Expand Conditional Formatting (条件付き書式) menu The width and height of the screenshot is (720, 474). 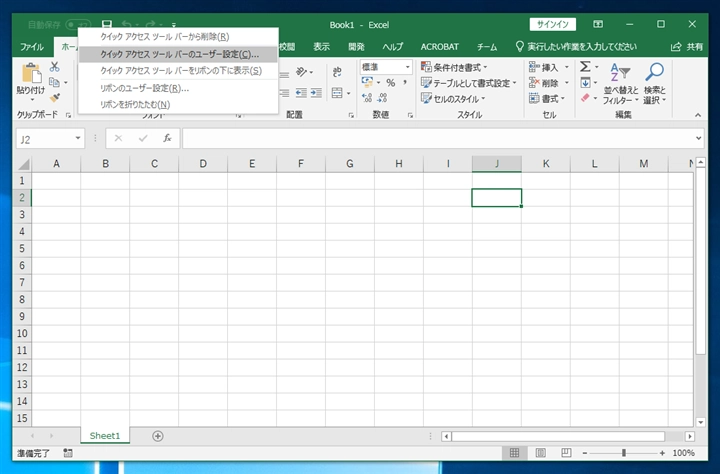click(455, 67)
